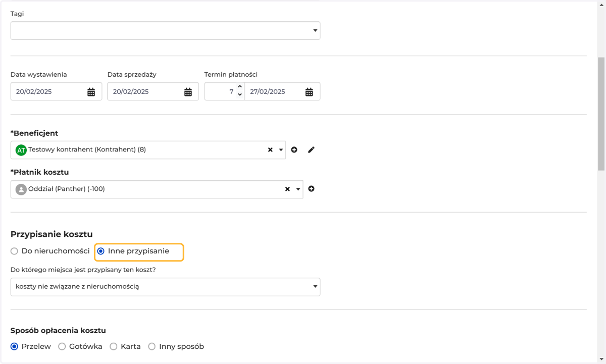The width and height of the screenshot is (606, 364).
Task: Click the vertical page scrollbar thumb
Action: point(601,114)
